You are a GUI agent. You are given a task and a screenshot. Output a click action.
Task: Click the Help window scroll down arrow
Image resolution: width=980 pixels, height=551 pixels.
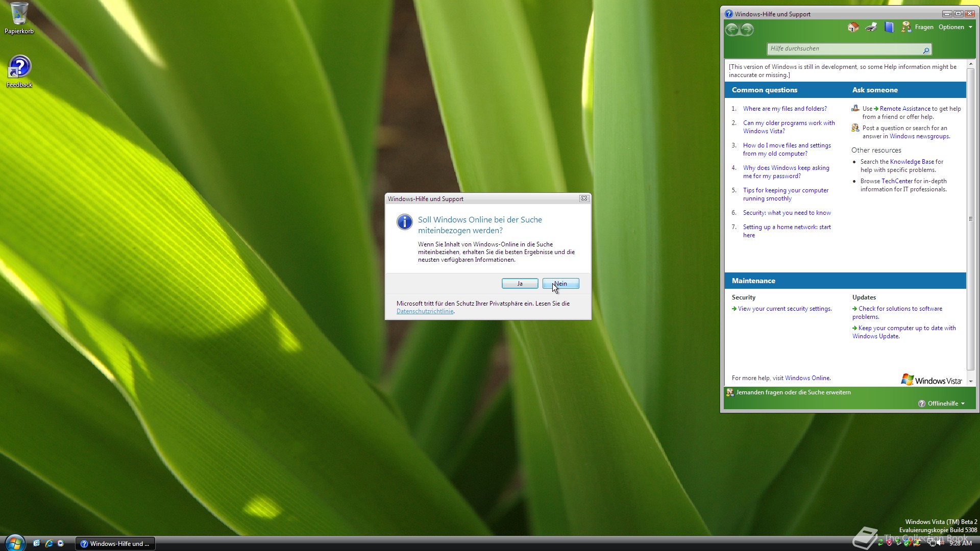pyautogui.click(x=971, y=381)
